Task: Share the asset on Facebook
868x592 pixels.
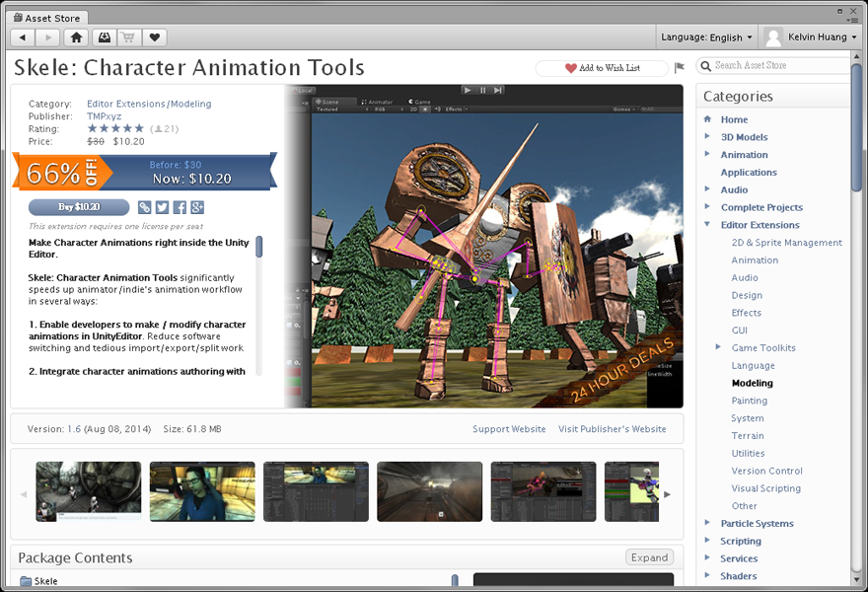Action: (x=180, y=207)
